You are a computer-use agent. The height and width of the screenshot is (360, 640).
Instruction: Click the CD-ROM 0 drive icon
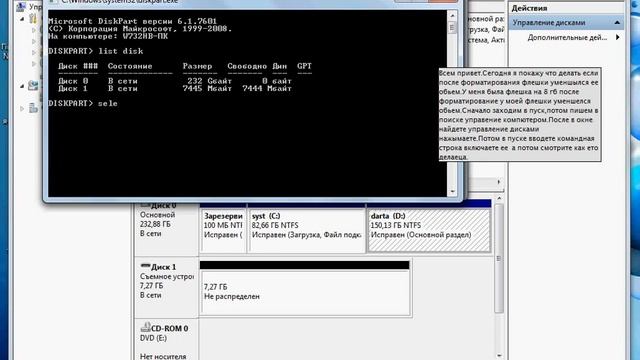coord(145,327)
